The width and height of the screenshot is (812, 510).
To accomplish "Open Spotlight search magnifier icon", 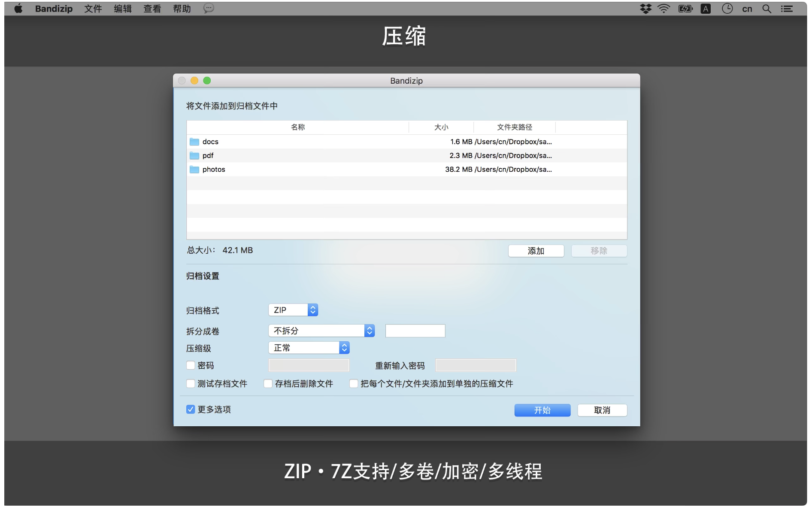I will 767,9.
